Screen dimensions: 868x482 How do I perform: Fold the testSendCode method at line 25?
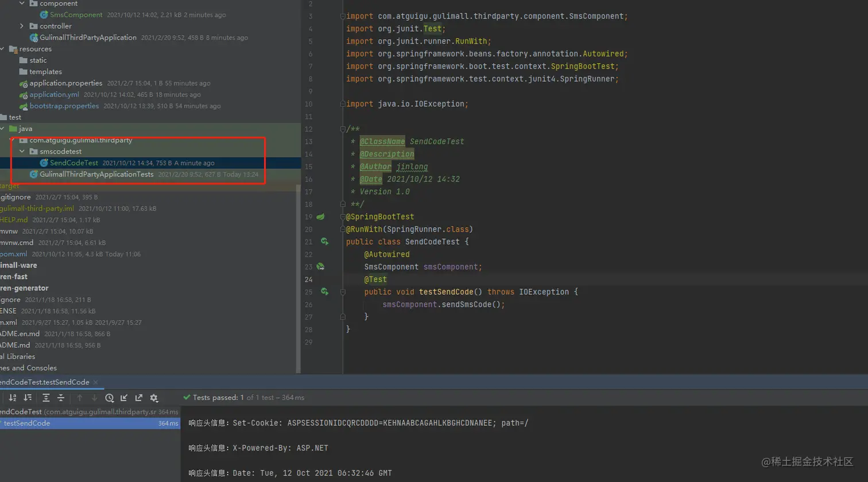pos(343,292)
